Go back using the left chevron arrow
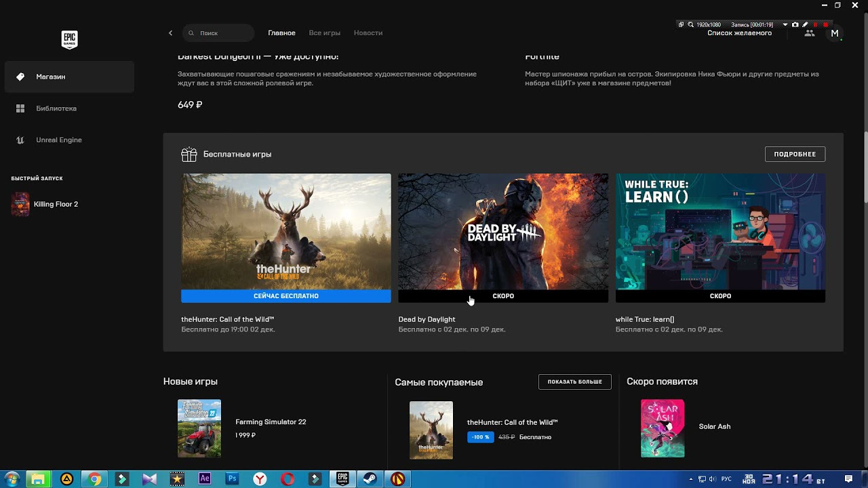 170,33
